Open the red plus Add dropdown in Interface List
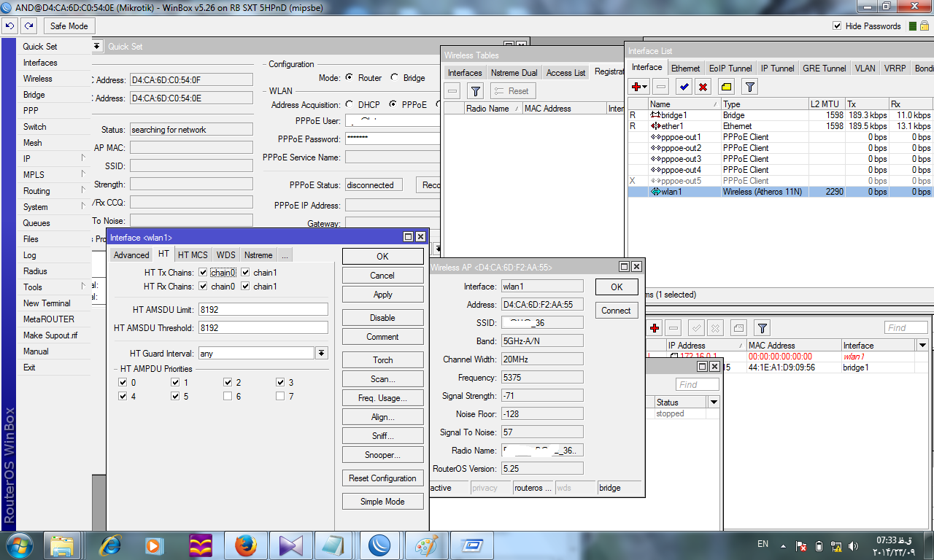Viewport: 934px width, 560px height. 639,87
